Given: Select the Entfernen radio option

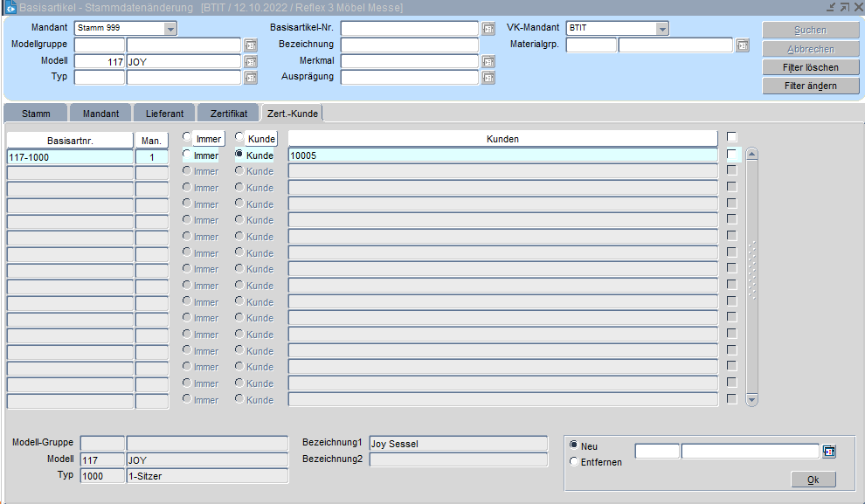Looking at the screenshot, I should click(574, 462).
